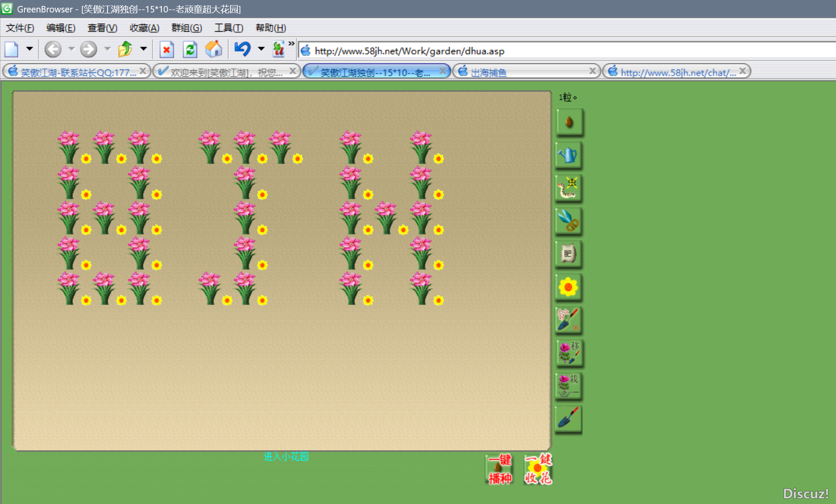
Task: Select the seed planting tool
Action: pyautogui.click(x=569, y=122)
